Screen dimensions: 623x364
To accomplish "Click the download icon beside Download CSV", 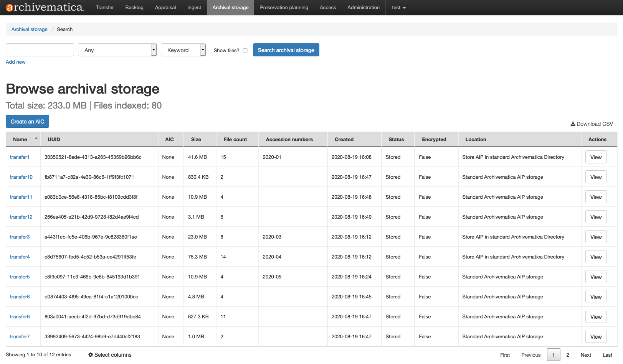I will click(572, 124).
